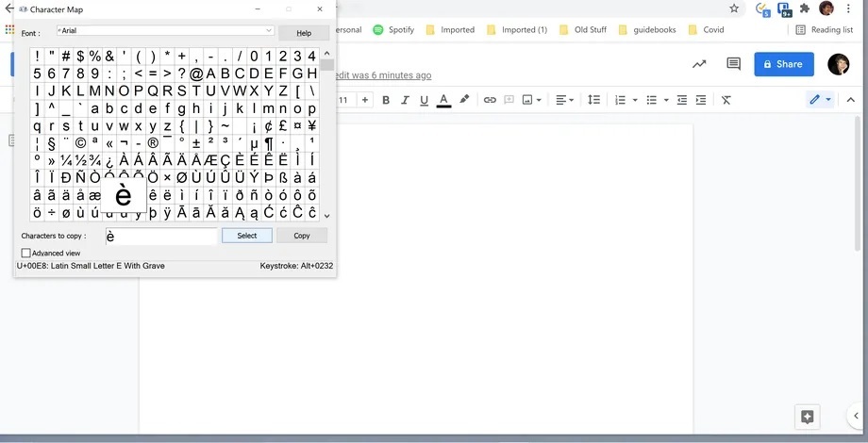Open the highlight color pen tool
868x443 pixels.
tap(464, 100)
